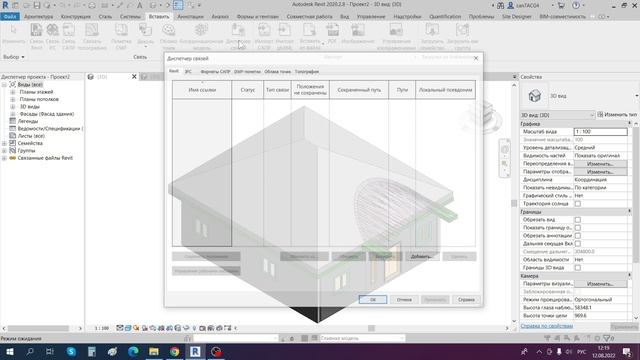Click the Windows Start button
This screenshot has height=360, width=640.
[x=9, y=351]
